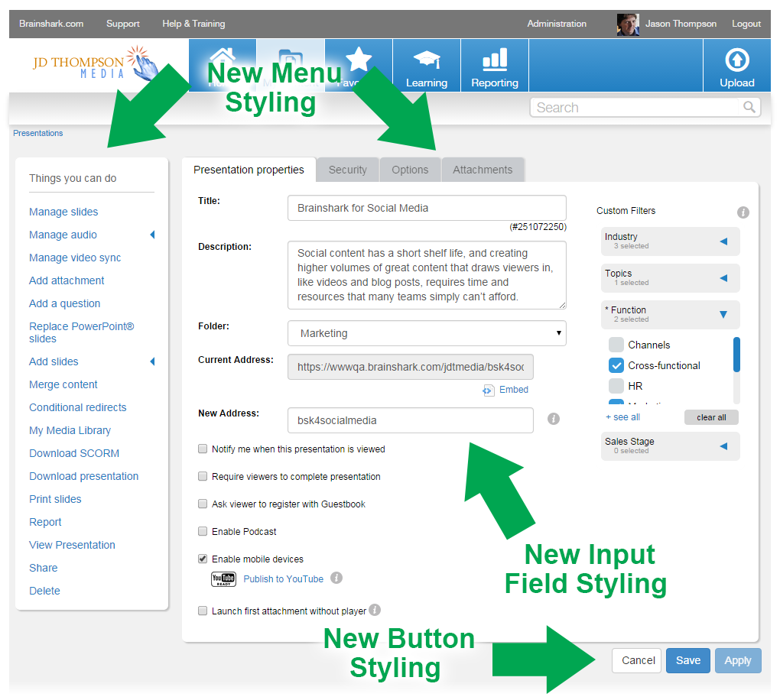Check the Channels filter option
Image resolution: width=780 pixels, height=700 pixels.
click(x=616, y=345)
